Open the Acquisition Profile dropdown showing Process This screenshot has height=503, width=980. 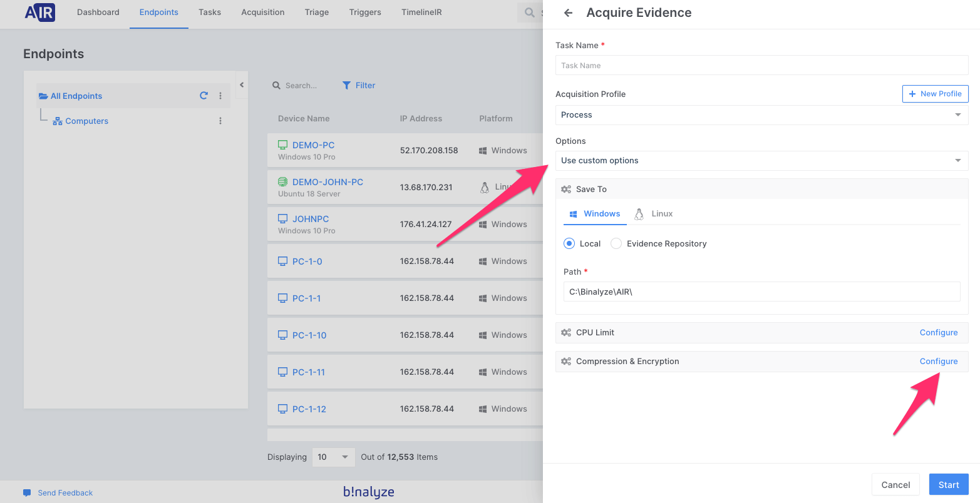pos(761,115)
